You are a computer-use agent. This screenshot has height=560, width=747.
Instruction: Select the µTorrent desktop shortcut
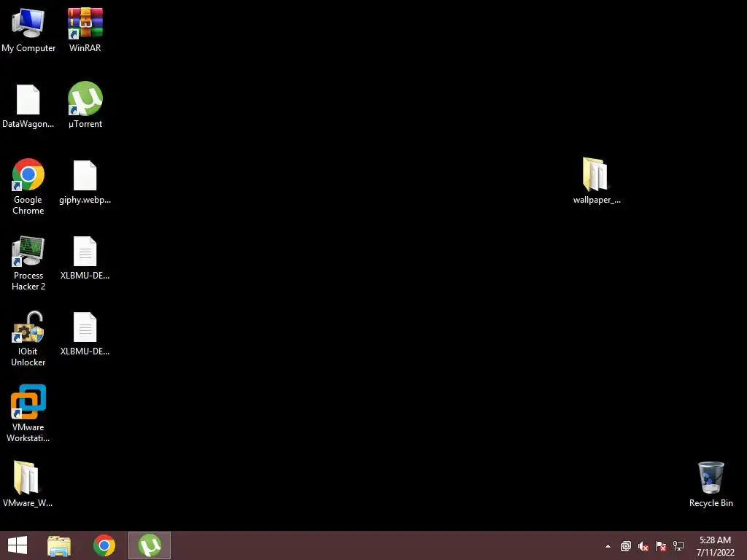click(x=85, y=106)
